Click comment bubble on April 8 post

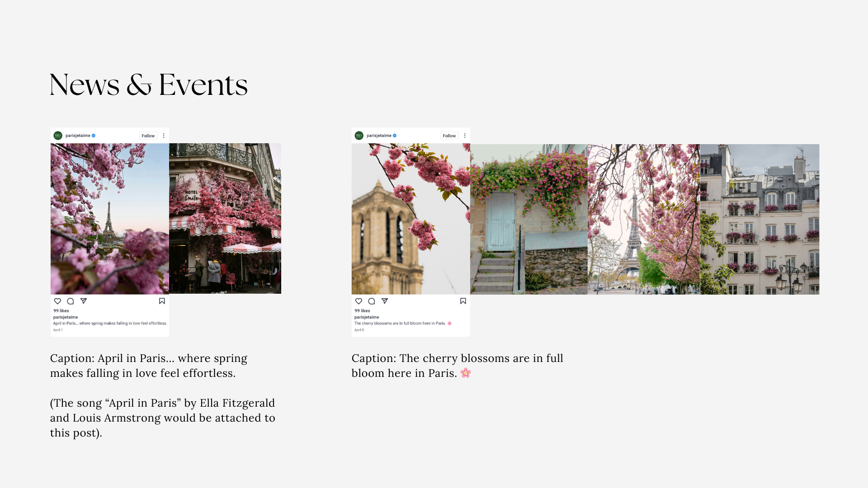pos(371,301)
